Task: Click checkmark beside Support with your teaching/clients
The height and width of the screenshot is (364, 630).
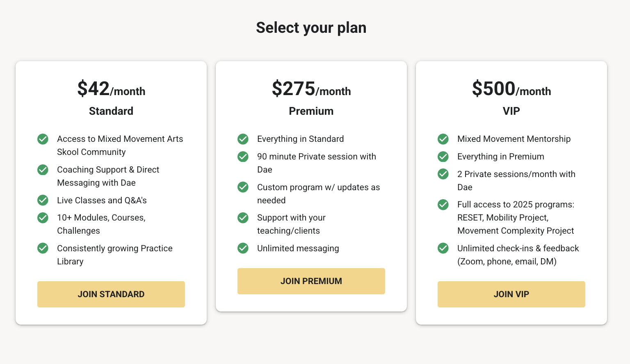Action: click(x=243, y=218)
